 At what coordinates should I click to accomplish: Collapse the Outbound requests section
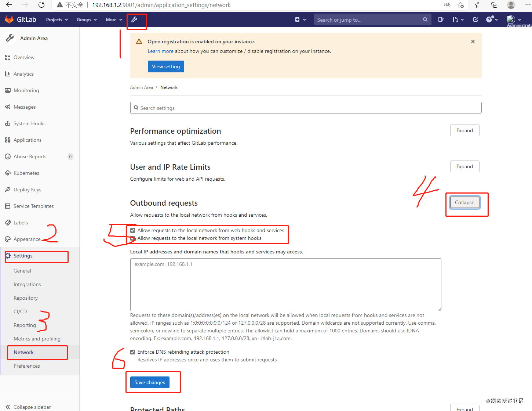click(x=464, y=202)
